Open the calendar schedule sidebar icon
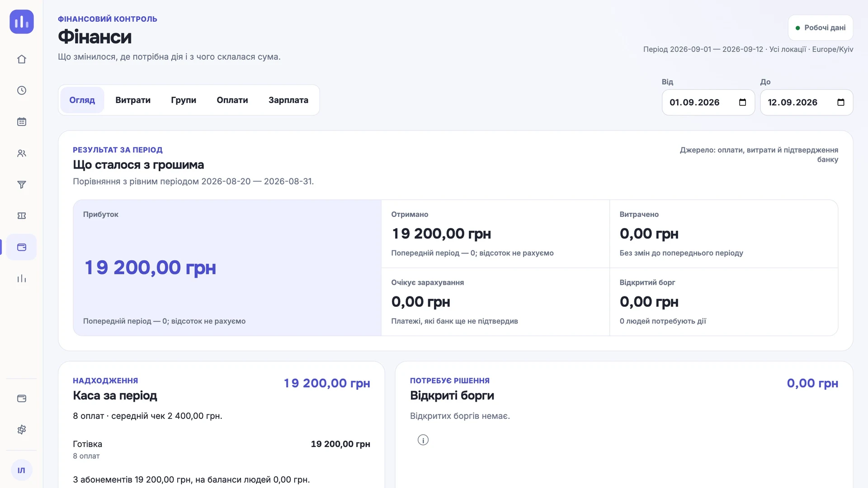The image size is (868, 488). [22, 122]
